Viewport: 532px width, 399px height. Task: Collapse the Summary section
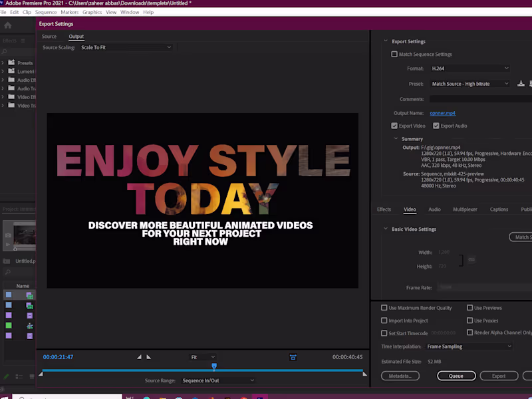click(x=396, y=139)
